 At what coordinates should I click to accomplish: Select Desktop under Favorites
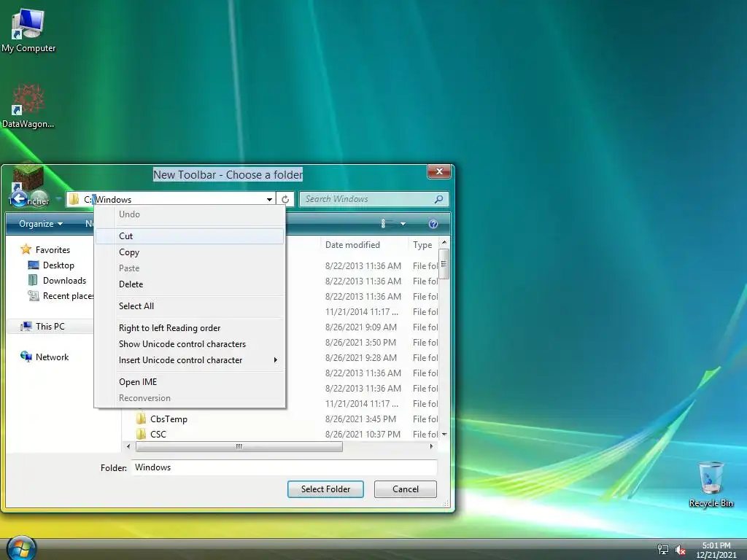tap(58, 265)
